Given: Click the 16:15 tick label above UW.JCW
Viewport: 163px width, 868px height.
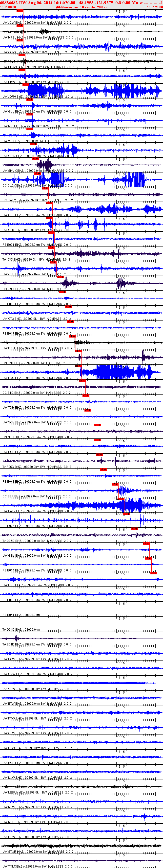Looking at the screenshot, I should (x=121, y=11).
